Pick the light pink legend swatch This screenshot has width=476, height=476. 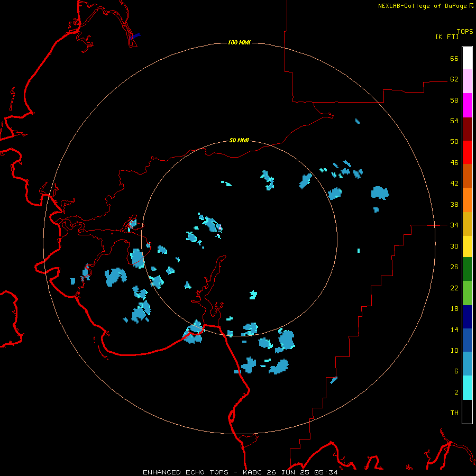click(x=467, y=81)
